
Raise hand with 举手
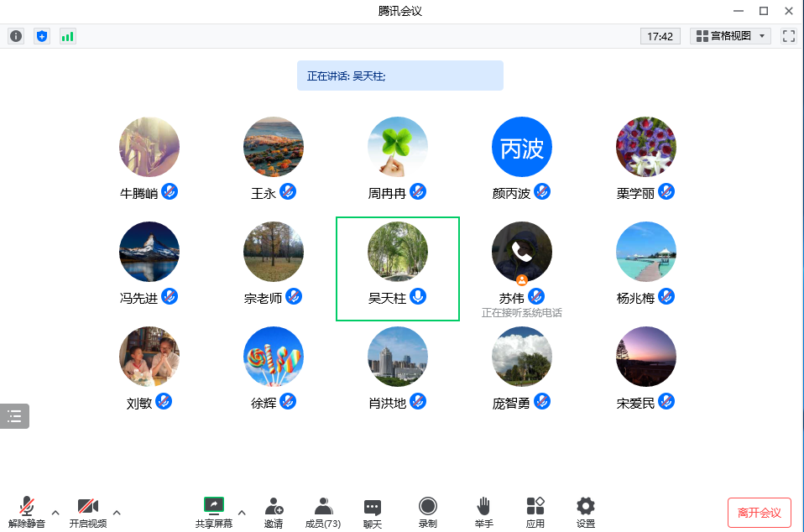click(483, 513)
